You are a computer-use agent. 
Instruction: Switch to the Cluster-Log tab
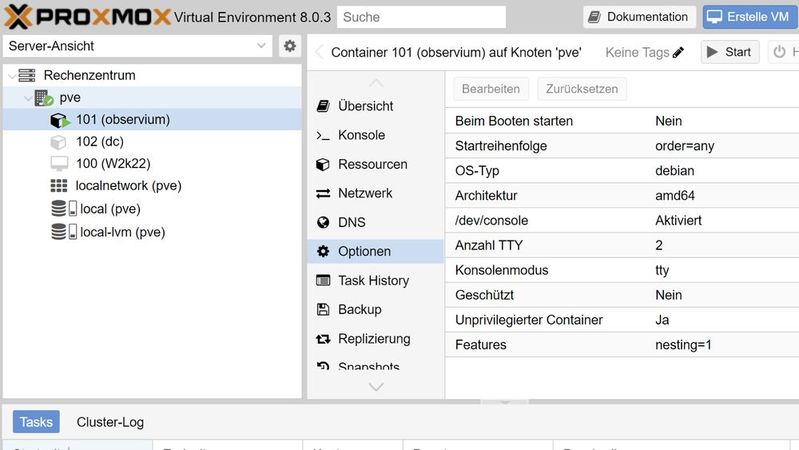110,422
